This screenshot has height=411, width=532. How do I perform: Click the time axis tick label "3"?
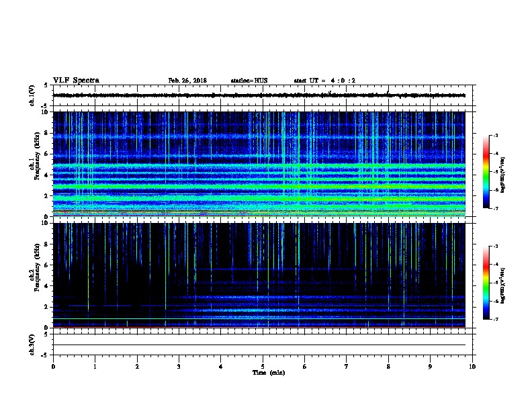click(x=179, y=367)
